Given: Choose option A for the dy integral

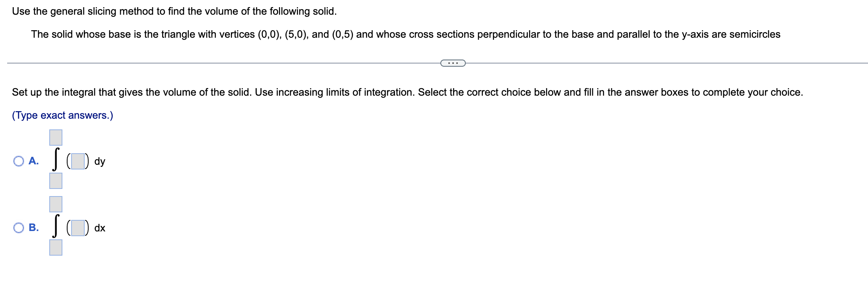Looking at the screenshot, I should [x=18, y=161].
